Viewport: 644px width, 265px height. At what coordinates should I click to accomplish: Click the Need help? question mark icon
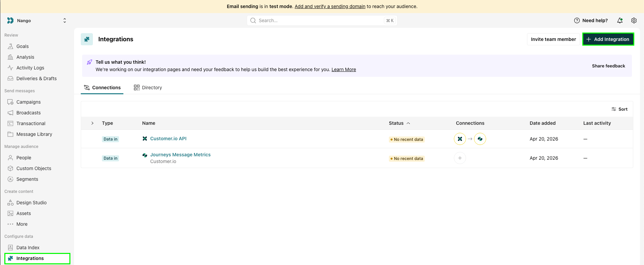tap(577, 20)
